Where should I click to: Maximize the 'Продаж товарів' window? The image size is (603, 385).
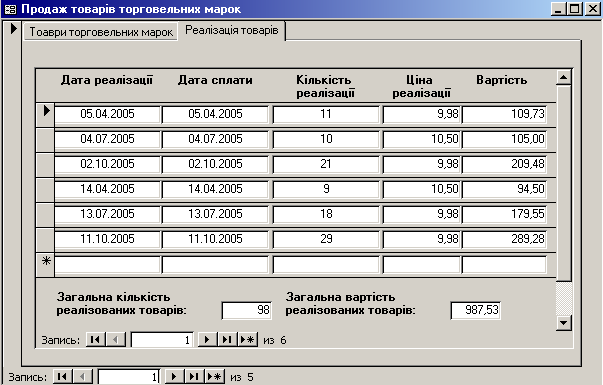(575, 8)
